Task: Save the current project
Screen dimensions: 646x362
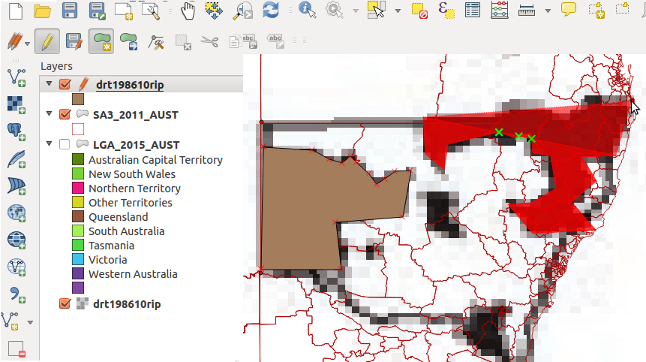Action: click(x=69, y=10)
